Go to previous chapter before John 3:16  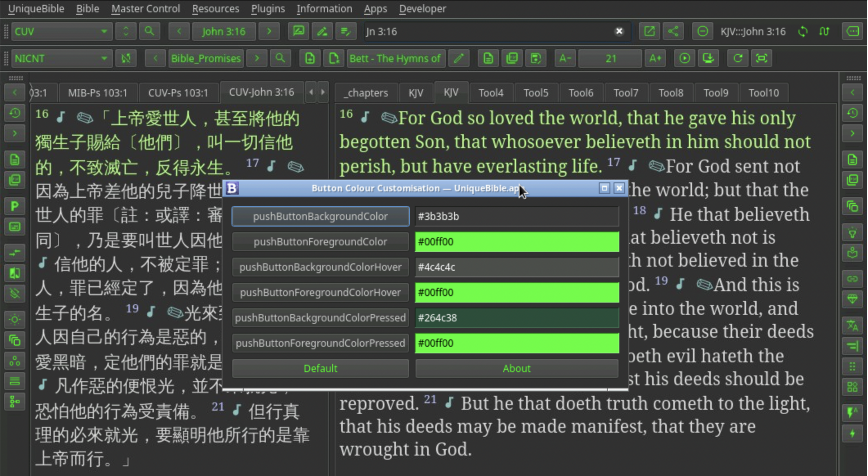[179, 31]
